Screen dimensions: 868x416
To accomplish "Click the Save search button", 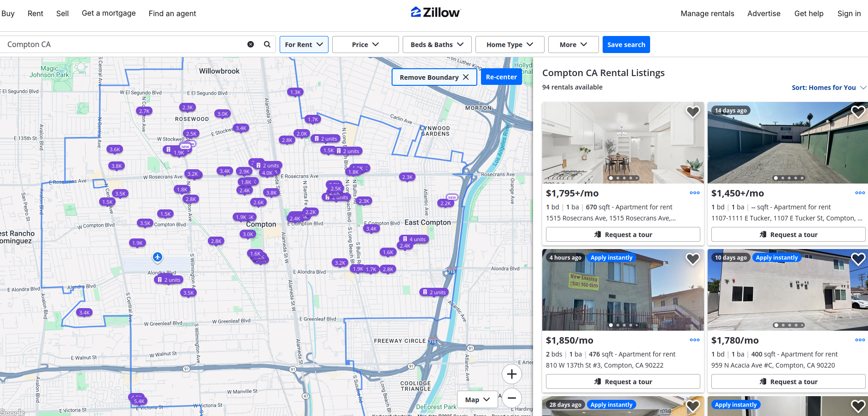I will point(626,45).
